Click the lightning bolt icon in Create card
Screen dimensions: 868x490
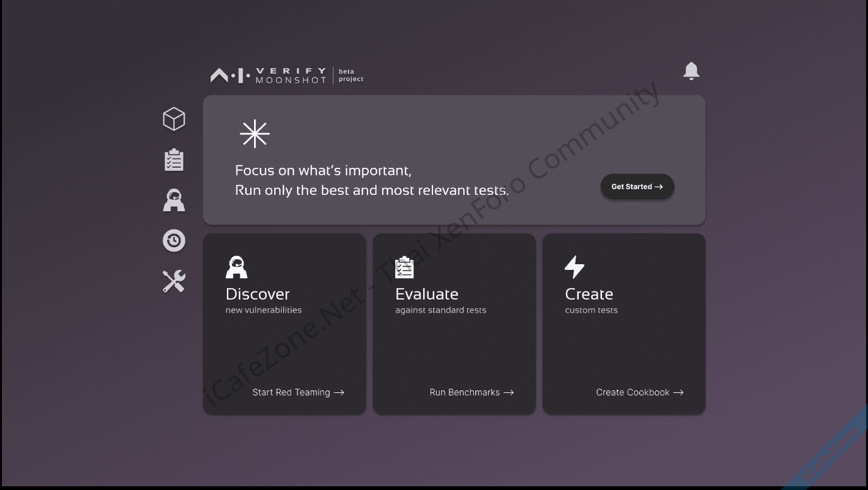574,267
